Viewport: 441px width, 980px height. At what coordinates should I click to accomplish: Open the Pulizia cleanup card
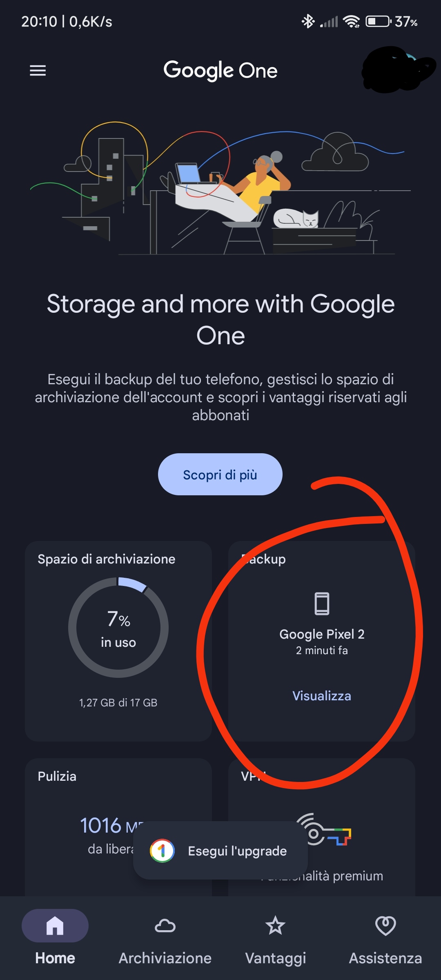pyautogui.click(x=118, y=828)
